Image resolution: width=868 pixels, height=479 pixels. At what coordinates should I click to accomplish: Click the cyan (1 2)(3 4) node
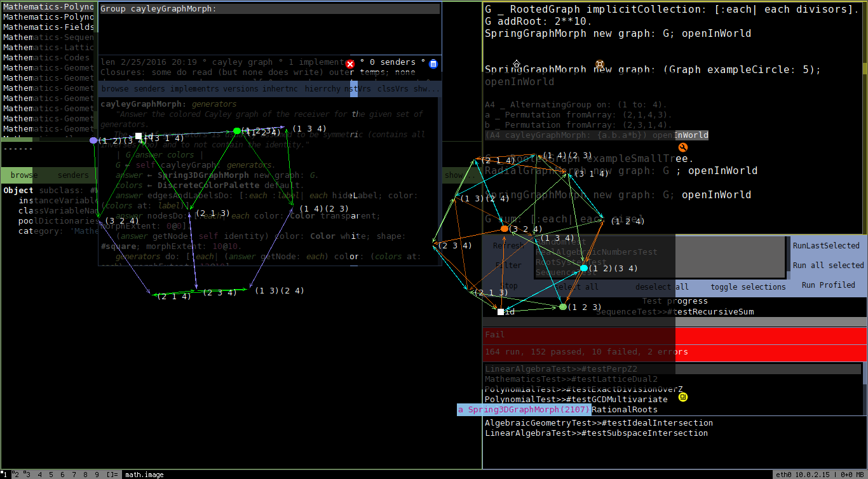[x=584, y=268]
